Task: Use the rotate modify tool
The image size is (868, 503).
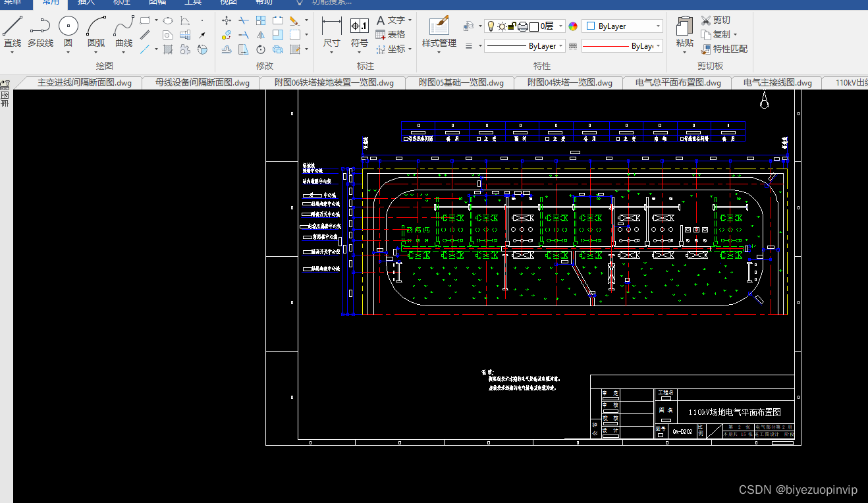Action: pyautogui.click(x=261, y=49)
